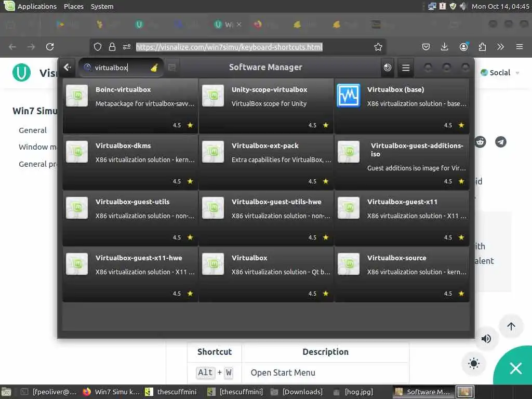This screenshot has width=532, height=399.
Task: Click the volume icon in system tray
Action: coord(463,6)
